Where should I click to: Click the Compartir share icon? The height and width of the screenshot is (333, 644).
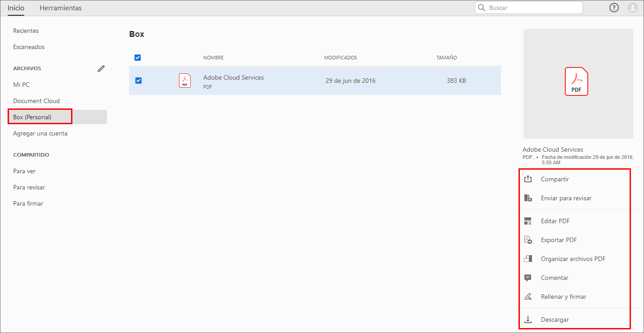pyautogui.click(x=528, y=179)
